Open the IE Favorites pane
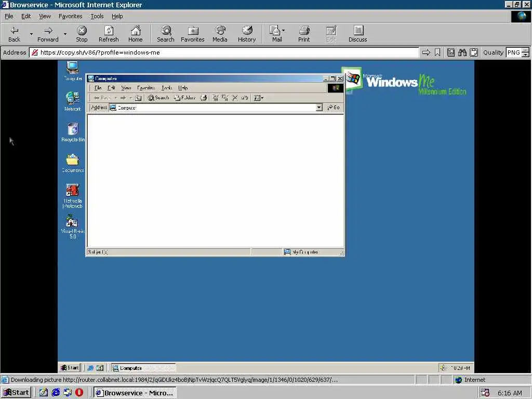532x399 pixels. (193, 34)
